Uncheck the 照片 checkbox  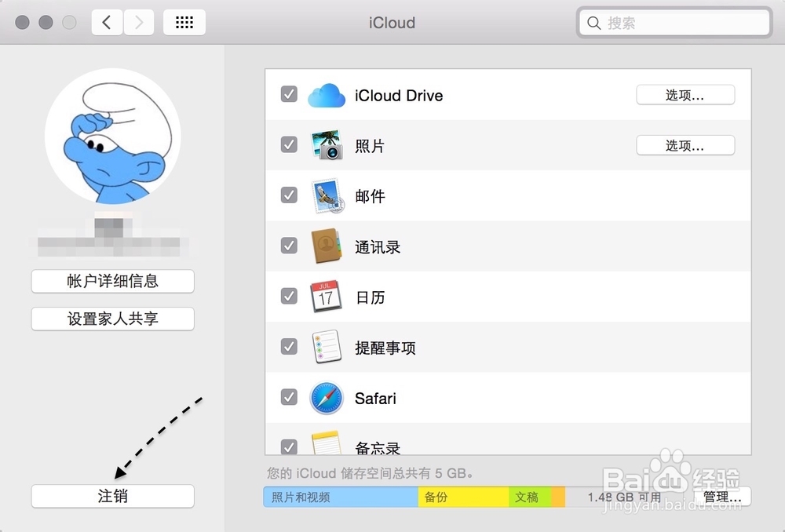pos(289,144)
